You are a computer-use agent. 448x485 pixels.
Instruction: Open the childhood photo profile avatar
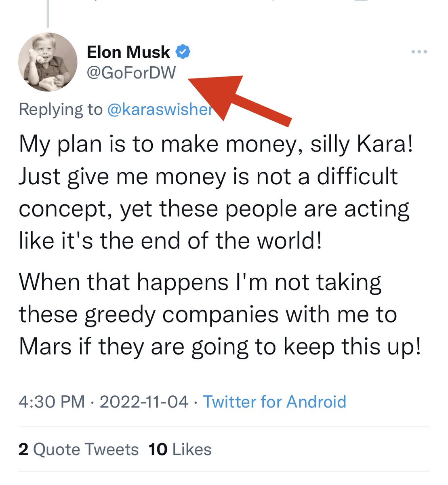click(x=48, y=62)
